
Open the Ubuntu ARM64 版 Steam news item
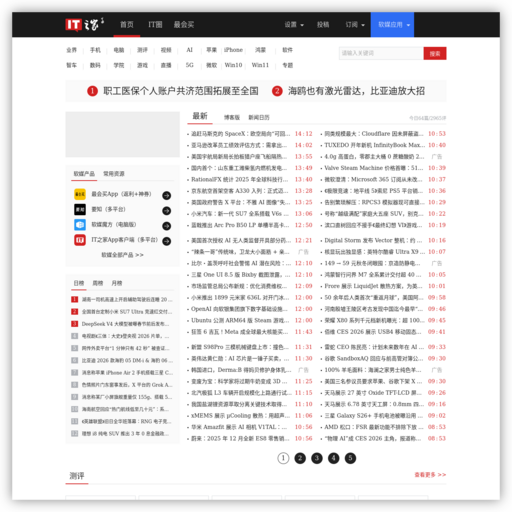[x=240, y=320]
